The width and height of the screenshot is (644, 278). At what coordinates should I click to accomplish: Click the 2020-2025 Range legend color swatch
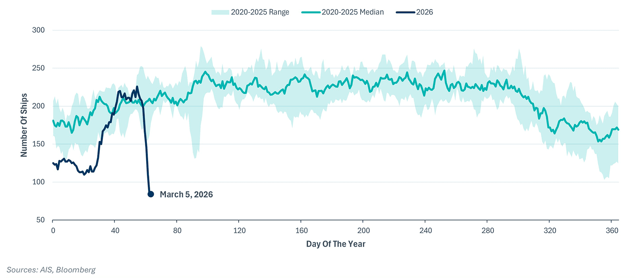(220, 12)
